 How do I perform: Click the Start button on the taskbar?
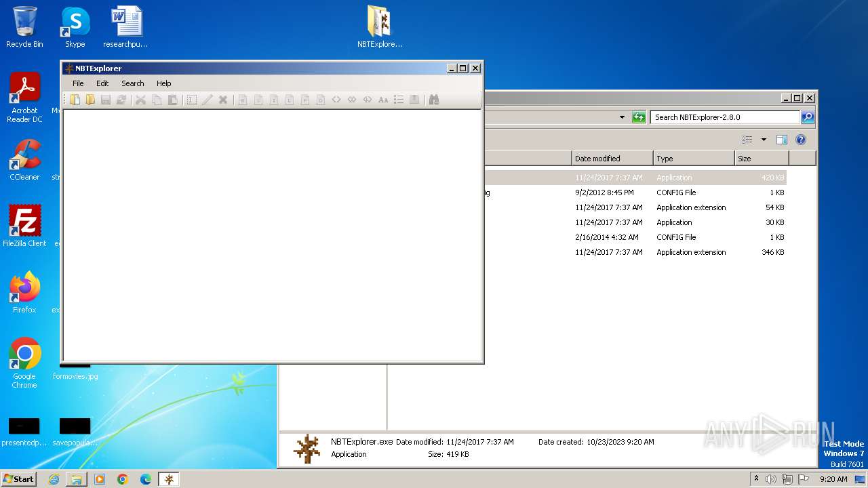19,479
